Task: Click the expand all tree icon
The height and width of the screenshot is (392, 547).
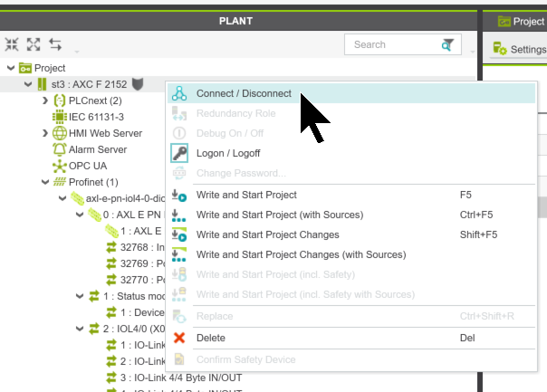Action: [34, 43]
